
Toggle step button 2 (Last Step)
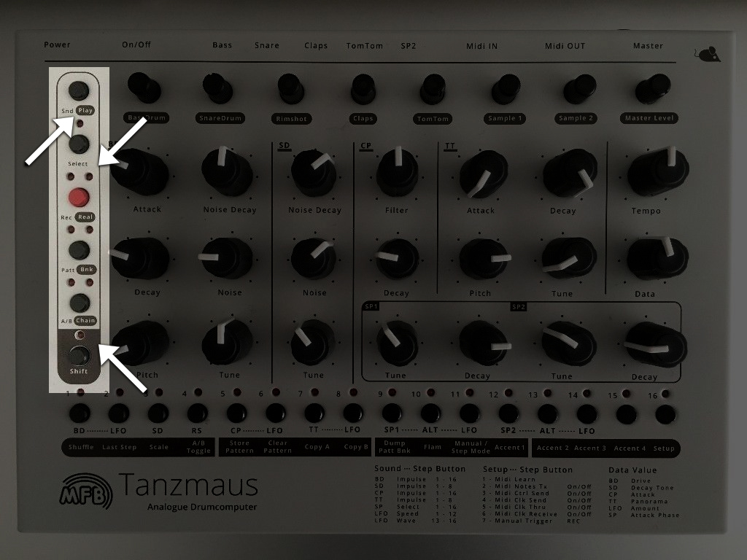[119, 413]
